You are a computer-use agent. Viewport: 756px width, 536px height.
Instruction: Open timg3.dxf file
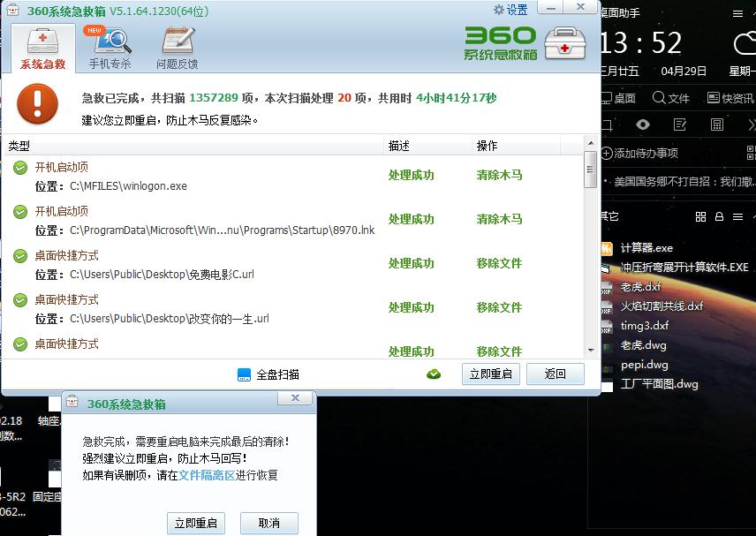tap(644, 326)
